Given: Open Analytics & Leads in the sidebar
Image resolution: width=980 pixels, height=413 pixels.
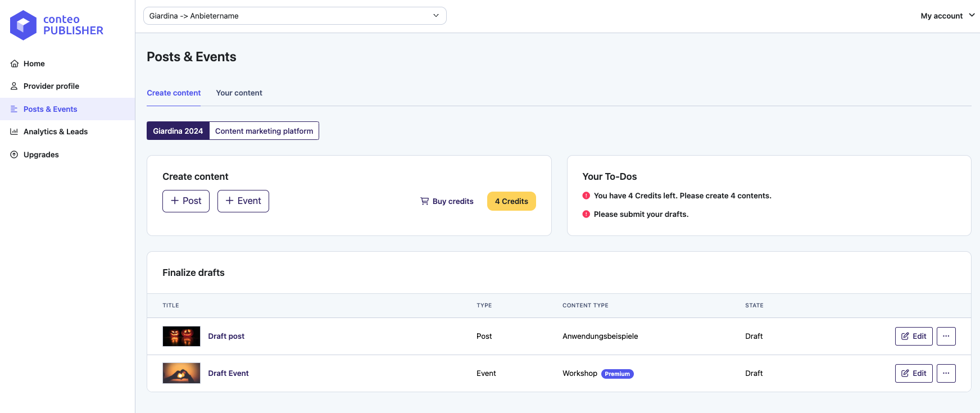Looking at the screenshot, I should coord(67,131).
